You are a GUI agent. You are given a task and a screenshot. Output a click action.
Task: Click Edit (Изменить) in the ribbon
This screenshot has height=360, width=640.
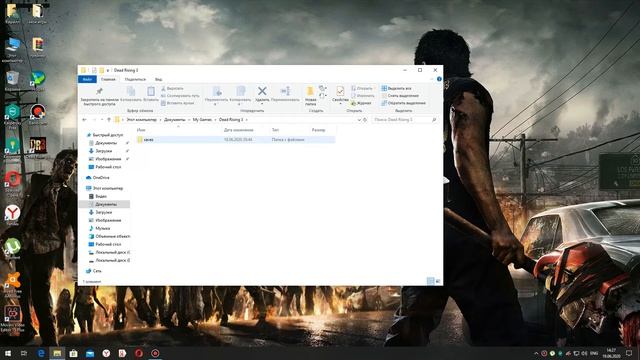click(362, 96)
